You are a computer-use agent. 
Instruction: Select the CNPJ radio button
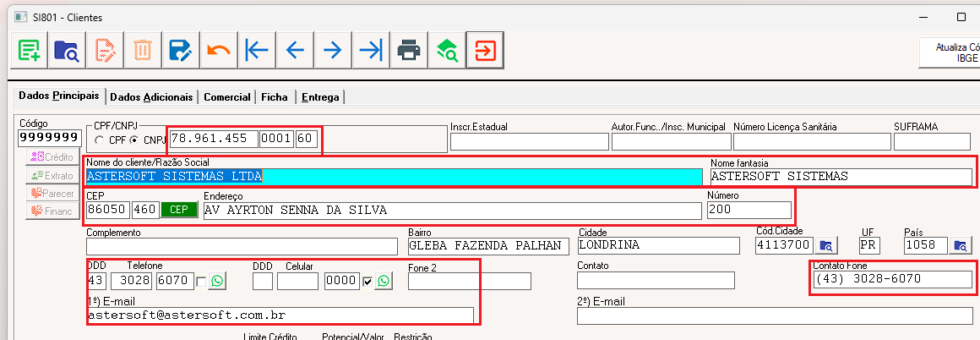tap(133, 140)
